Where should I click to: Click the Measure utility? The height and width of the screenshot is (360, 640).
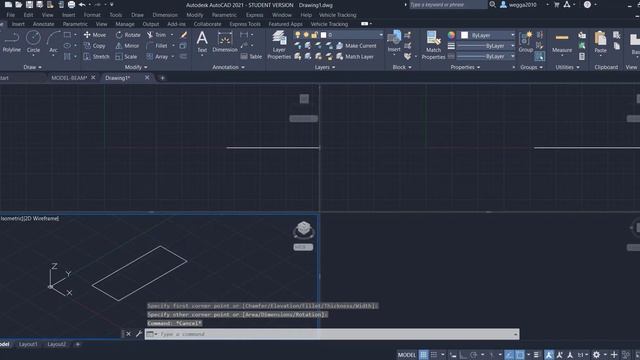click(x=562, y=42)
